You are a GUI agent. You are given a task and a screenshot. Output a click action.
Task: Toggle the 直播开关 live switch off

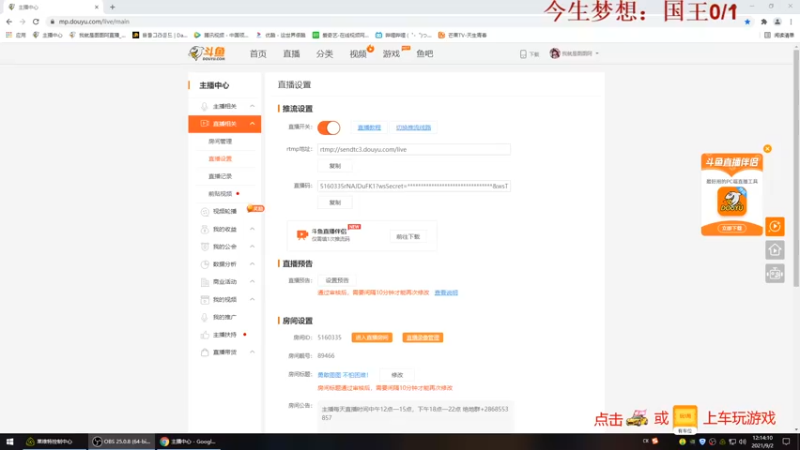pyautogui.click(x=329, y=128)
